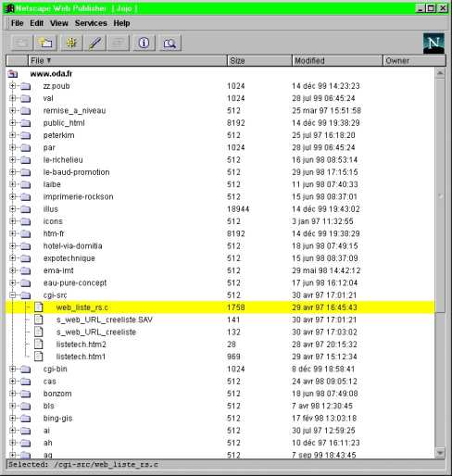
Task: Click the cgi-bin folder icon
Action: [25, 369]
